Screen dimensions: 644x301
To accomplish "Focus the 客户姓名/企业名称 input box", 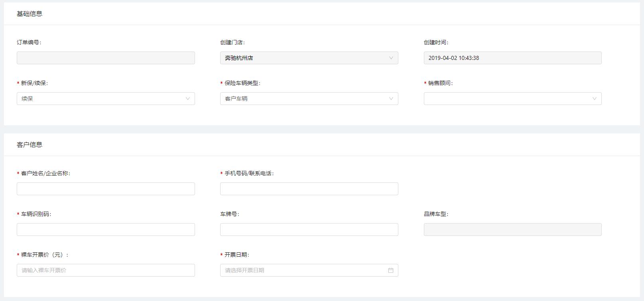I will tap(106, 189).
